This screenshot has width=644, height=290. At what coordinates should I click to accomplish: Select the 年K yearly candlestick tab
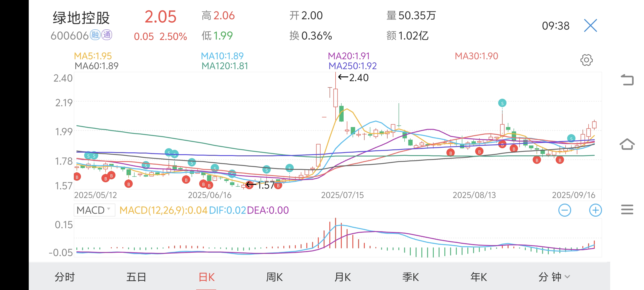pyautogui.click(x=479, y=277)
